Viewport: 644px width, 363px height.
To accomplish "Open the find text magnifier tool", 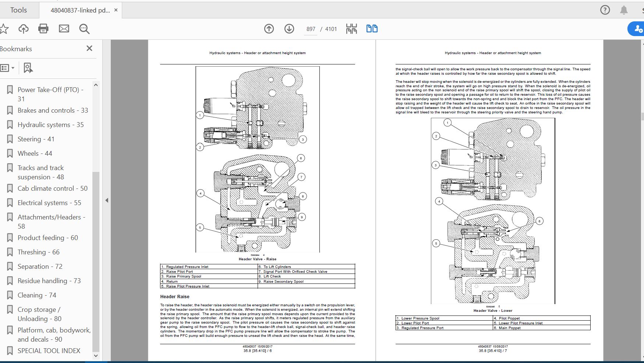I will [84, 29].
